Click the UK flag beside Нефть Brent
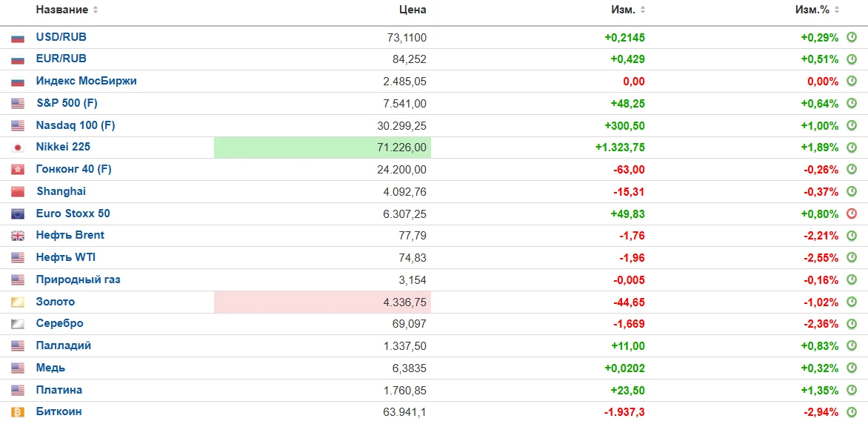Image resolution: width=868 pixels, height=427 pixels. click(18, 236)
